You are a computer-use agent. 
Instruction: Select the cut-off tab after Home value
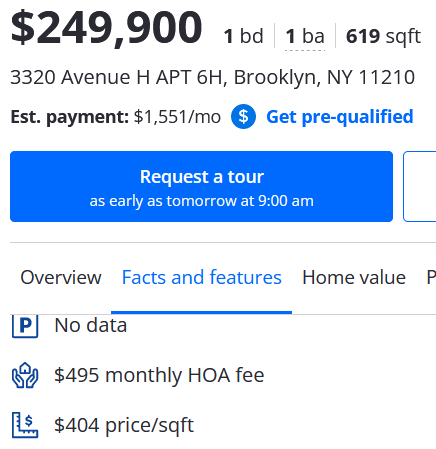click(431, 277)
